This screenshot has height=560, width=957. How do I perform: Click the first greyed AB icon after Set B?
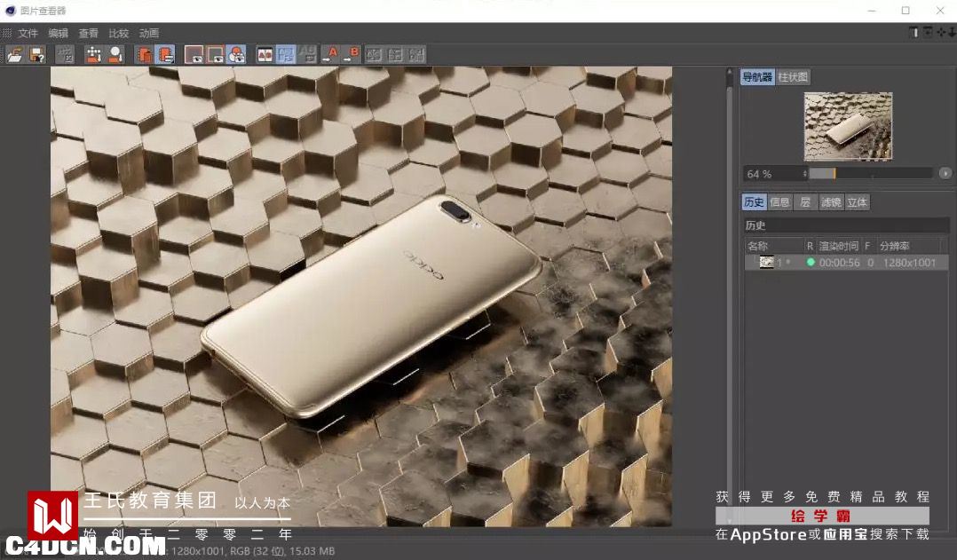374,54
